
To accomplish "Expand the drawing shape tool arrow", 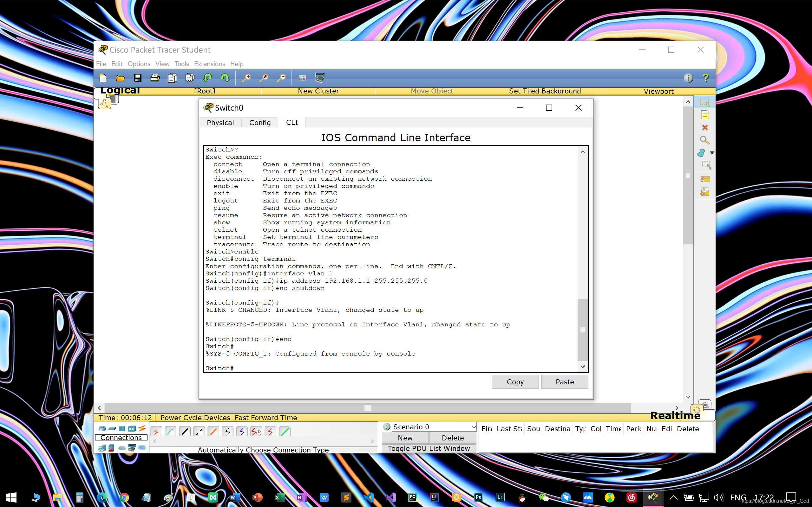I will 712,153.
